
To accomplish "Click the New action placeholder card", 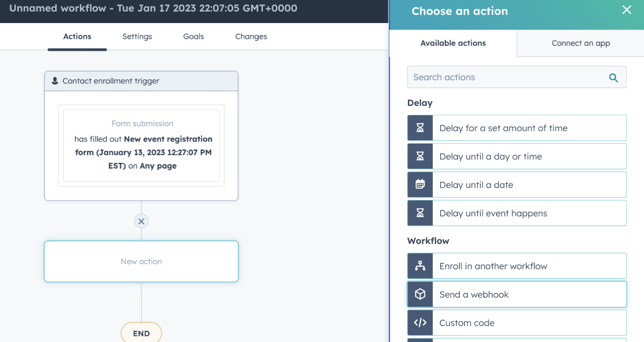I will pos(141,261).
